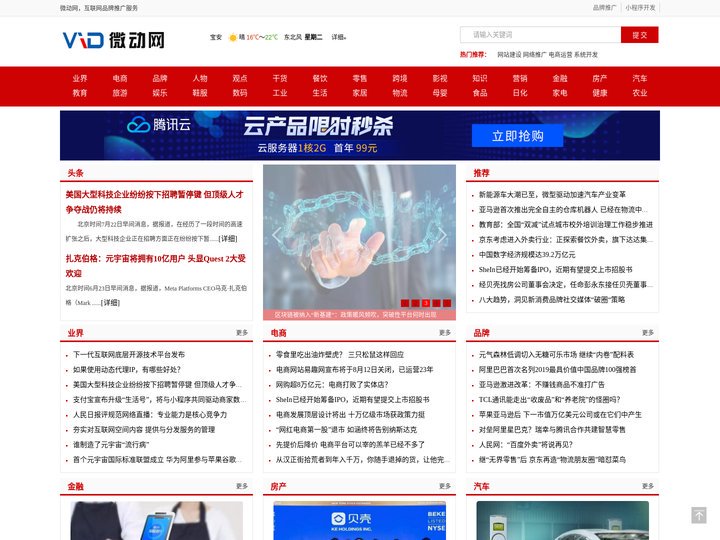Open the 教育 navigation category
720x540 pixels.
click(x=80, y=93)
